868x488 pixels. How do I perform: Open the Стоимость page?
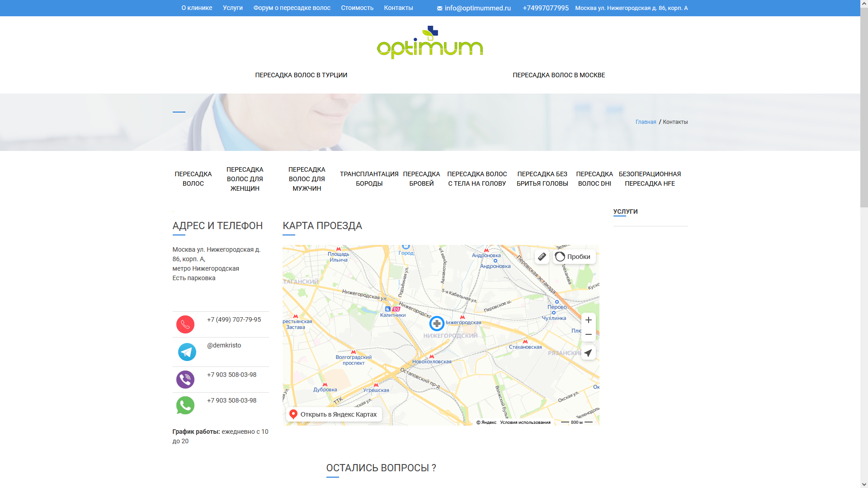[357, 8]
